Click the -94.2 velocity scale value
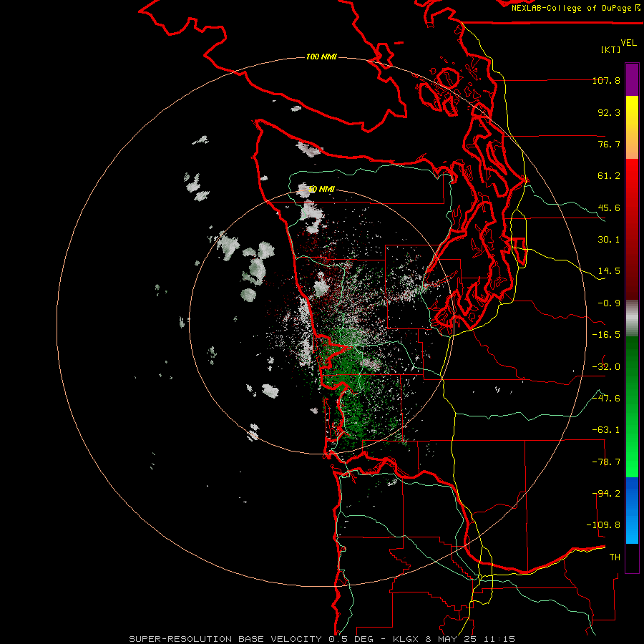Image resolution: width=644 pixels, height=644 pixels. pyautogui.click(x=606, y=494)
